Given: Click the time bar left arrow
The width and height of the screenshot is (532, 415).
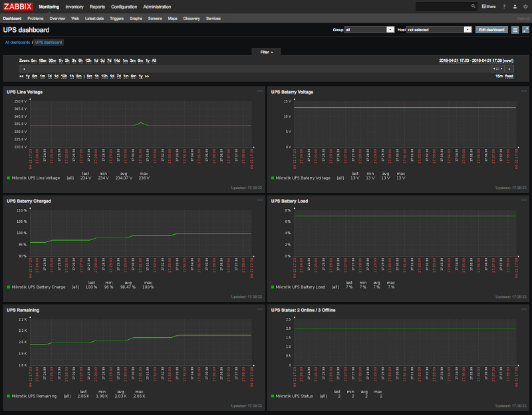Looking at the screenshot, I should [24, 69].
